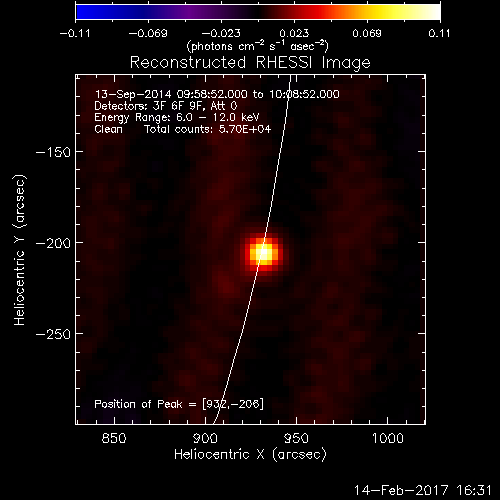Click the 'Position of Peak' annotation
The width and height of the screenshot is (500, 500).
pyautogui.click(x=179, y=404)
